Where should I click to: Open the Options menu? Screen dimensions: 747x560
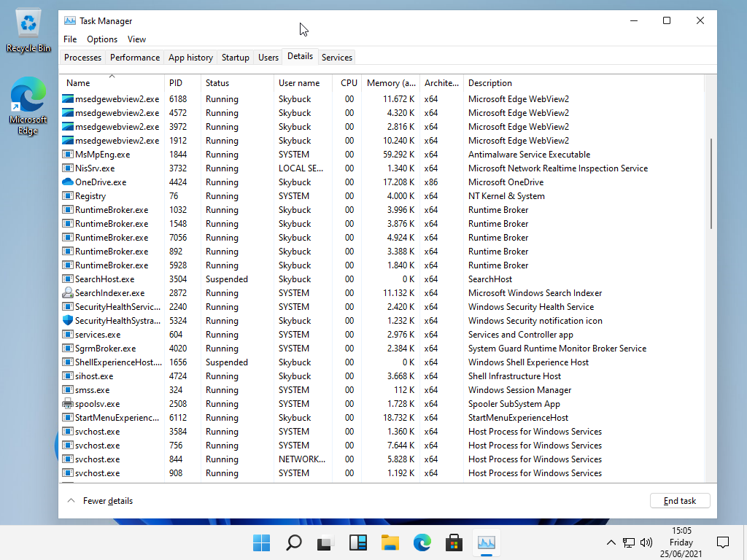101,39
